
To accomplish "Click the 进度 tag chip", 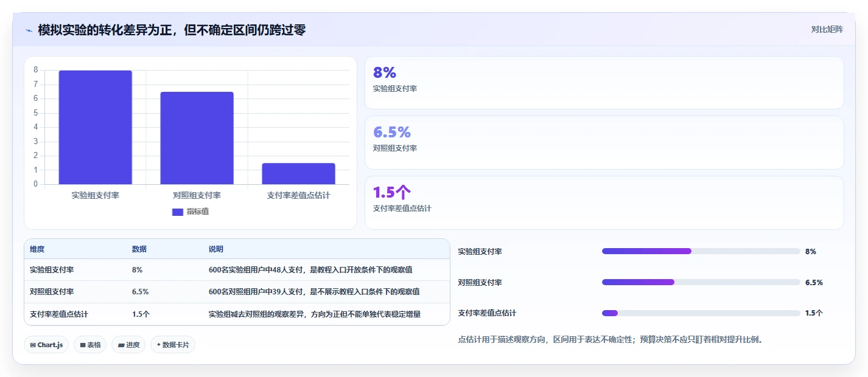I will pos(128,345).
